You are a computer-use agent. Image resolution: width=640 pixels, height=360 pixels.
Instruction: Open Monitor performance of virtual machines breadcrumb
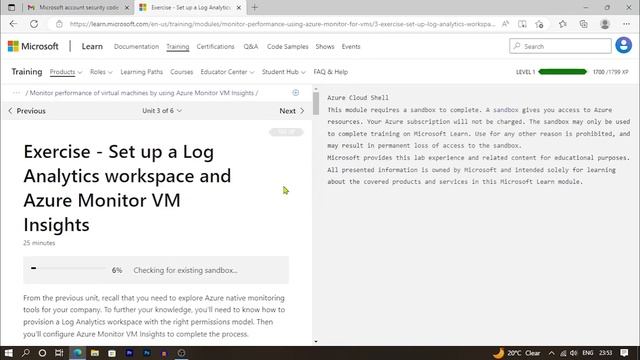[x=142, y=93]
